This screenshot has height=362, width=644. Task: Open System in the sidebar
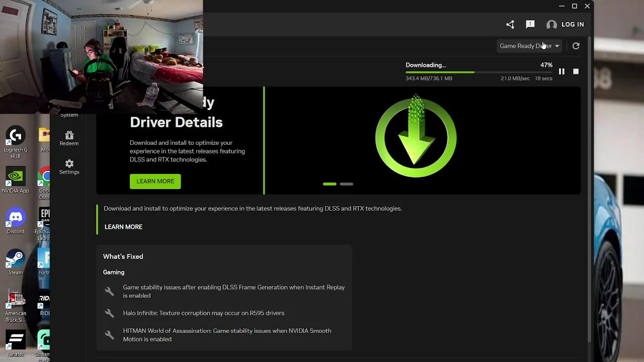69,115
